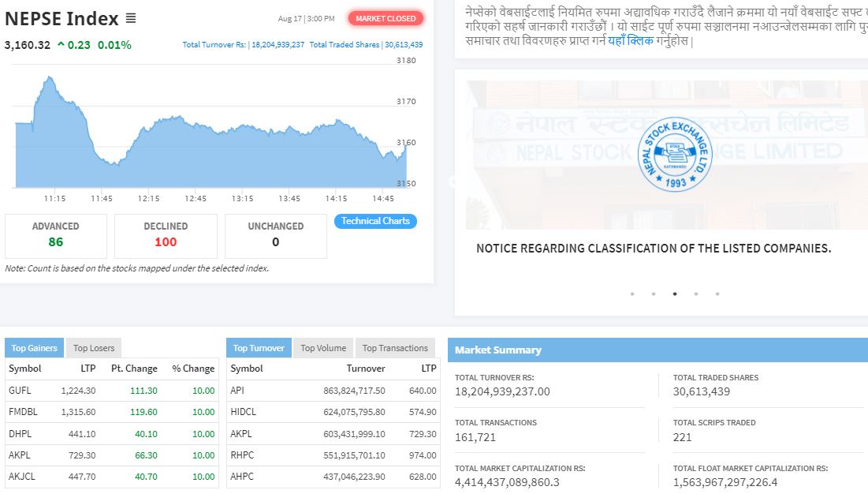The width and height of the screenshot is (868, 494).
Task: Click the total float market capitalization value
Action: (725, 482)
